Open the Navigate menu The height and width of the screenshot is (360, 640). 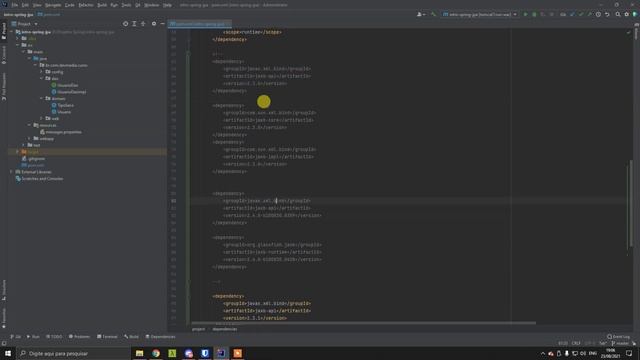53,5
